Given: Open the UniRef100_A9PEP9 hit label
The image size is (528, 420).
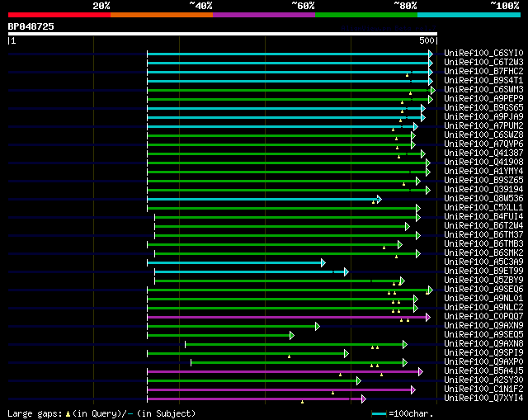Looking at the screenshot, I should (x=483, y=98).
